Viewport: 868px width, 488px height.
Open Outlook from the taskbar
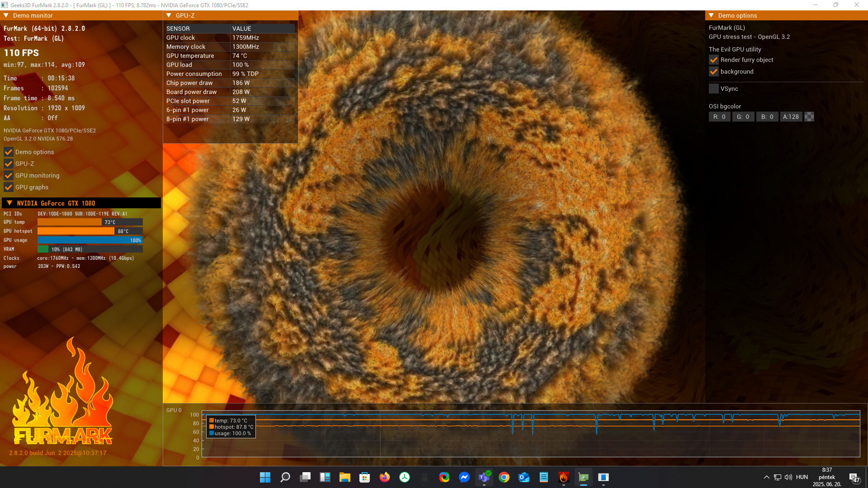524,477
